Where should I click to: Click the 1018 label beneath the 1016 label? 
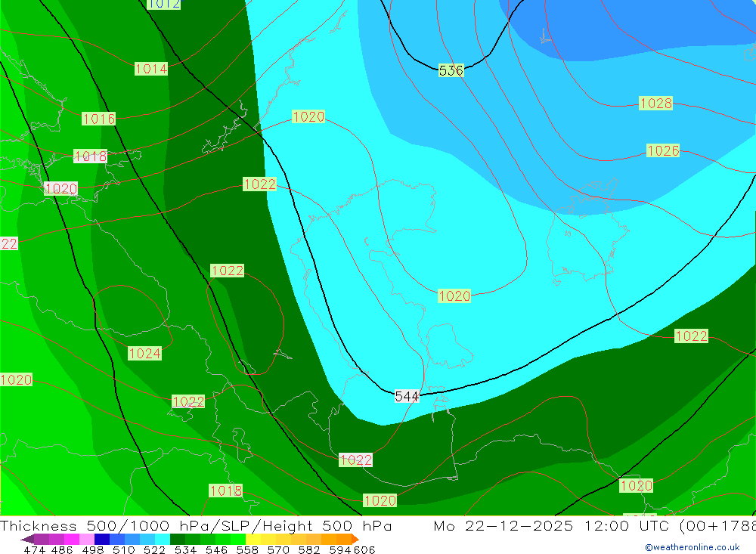click(91, 156)
